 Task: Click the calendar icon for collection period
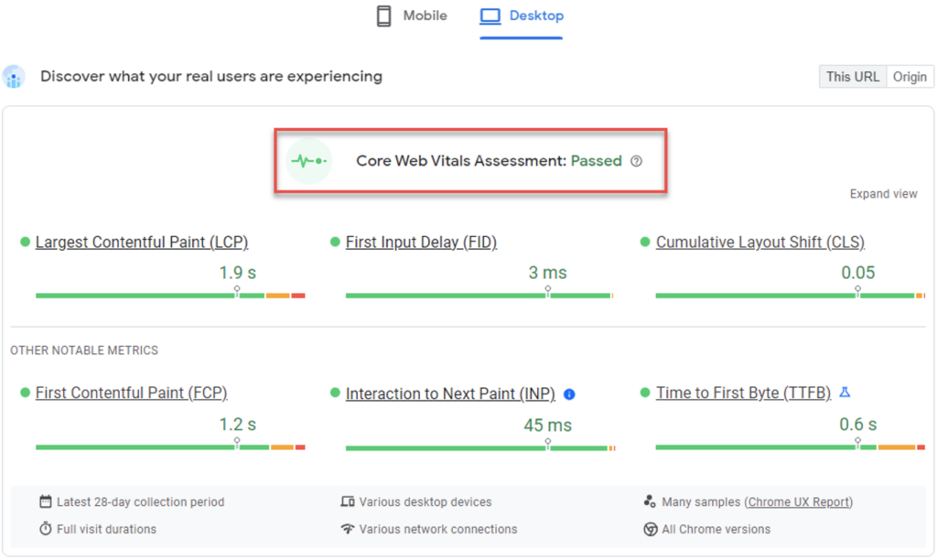[43, 501]
